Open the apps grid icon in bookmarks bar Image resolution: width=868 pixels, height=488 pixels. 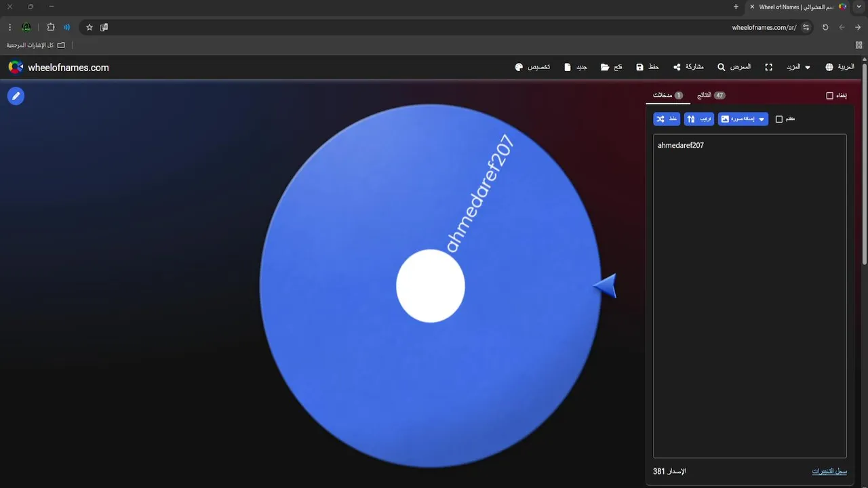(x=859, y=45)
